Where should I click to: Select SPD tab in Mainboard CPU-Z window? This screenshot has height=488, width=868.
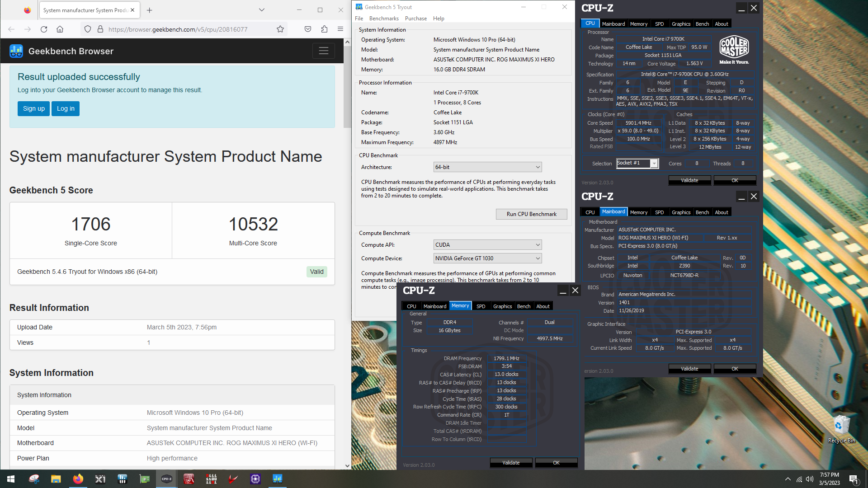click(x=660, y=212)
